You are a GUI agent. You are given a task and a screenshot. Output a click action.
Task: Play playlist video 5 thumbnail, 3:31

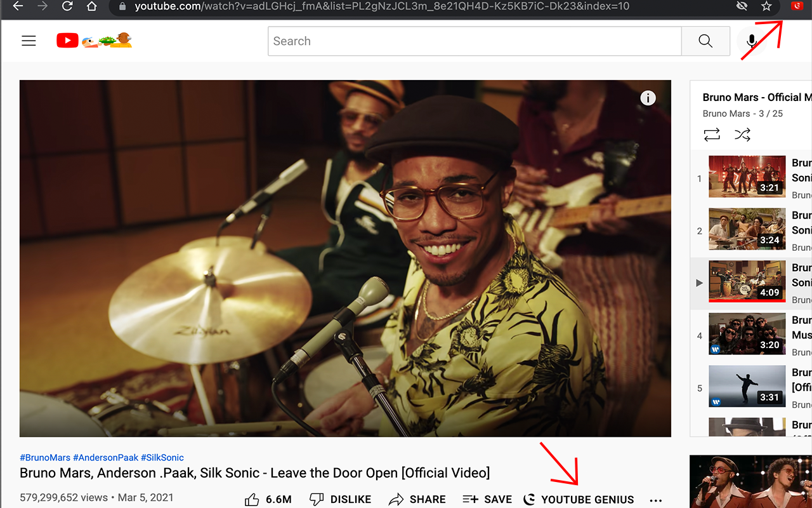[x=747, y=386]
